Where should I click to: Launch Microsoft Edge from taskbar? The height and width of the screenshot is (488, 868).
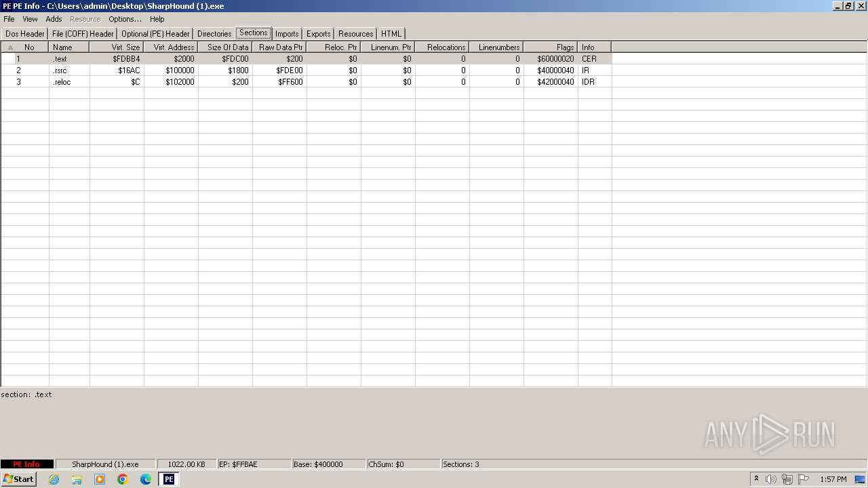point(146,479)
